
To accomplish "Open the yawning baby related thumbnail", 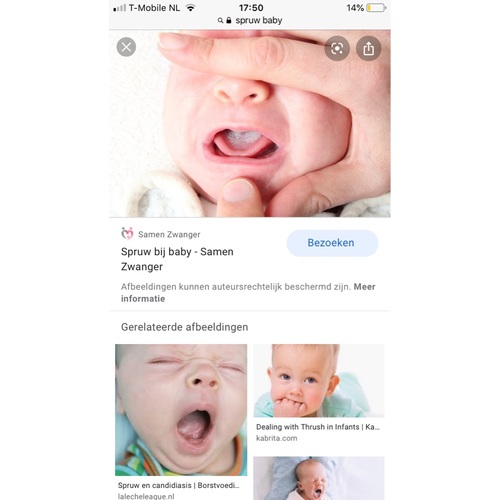I will (181, 410).
